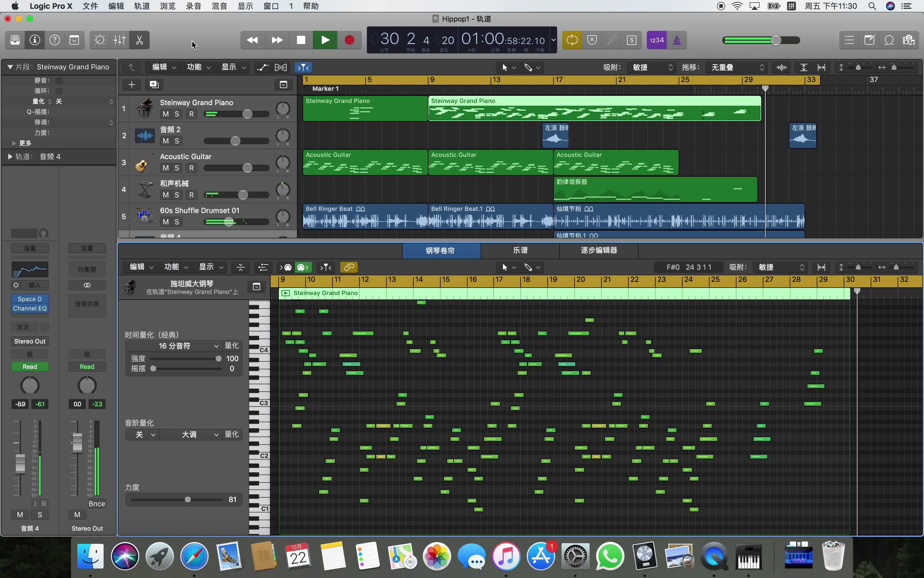The width and height of the screenshot is (924, 578).
Task: Click the Stereo Out output button
Action: [30, 341]
